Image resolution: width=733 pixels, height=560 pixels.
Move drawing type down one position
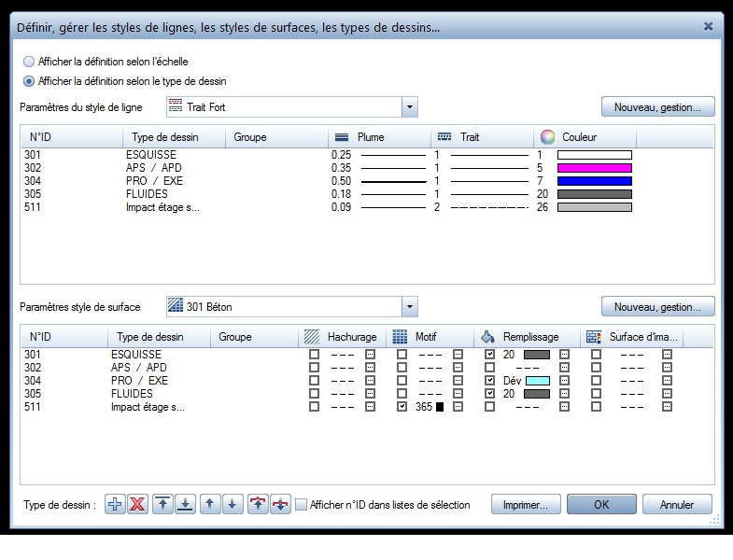click(233, 504)
